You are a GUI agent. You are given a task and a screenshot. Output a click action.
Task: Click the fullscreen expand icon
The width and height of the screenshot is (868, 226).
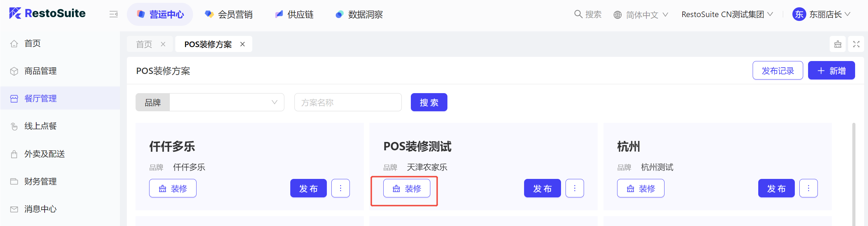point(856,44)
